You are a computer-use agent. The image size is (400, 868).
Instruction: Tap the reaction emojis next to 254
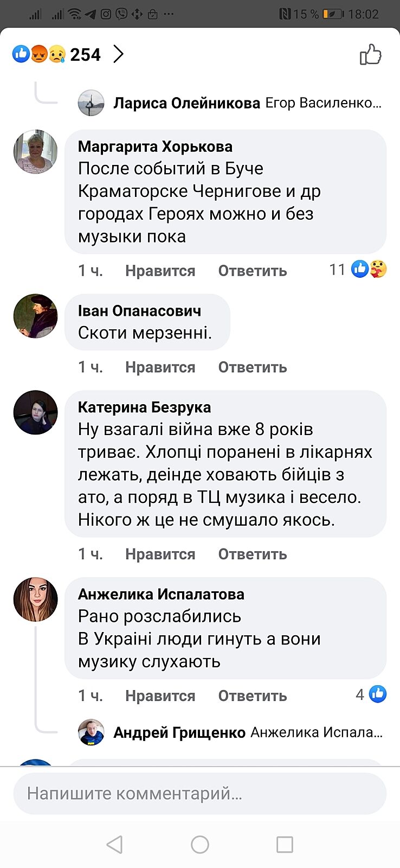pyautogui.click(x=39, y=54)
